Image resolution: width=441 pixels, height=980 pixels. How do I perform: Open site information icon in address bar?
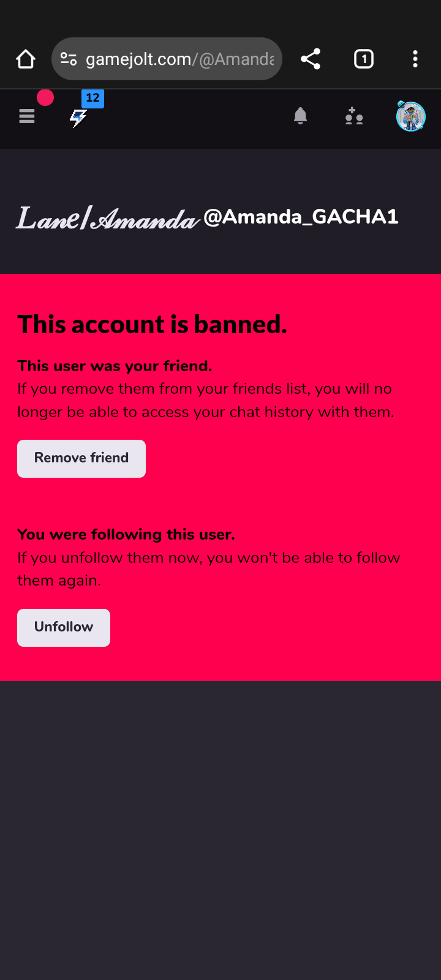coord(69,59)
